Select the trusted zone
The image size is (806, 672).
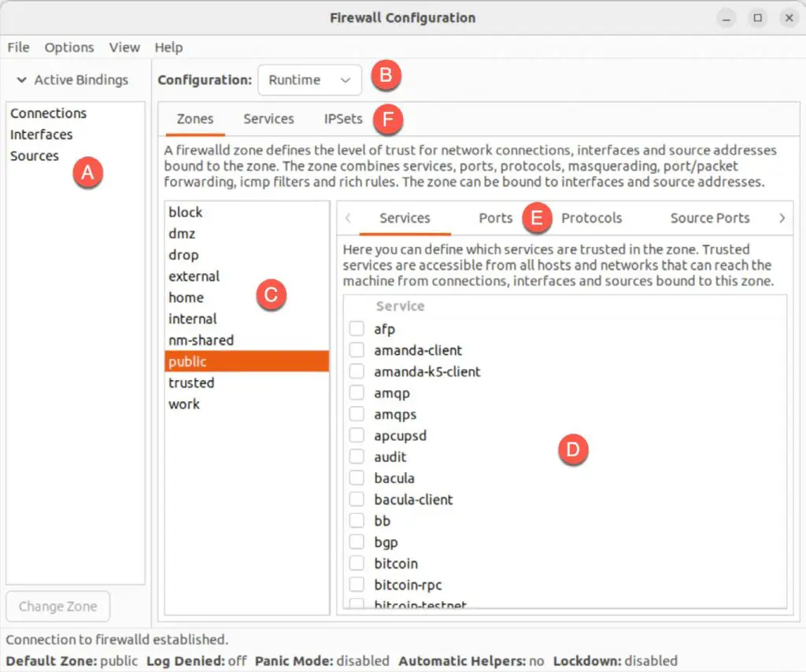click(x=191, y=382)
